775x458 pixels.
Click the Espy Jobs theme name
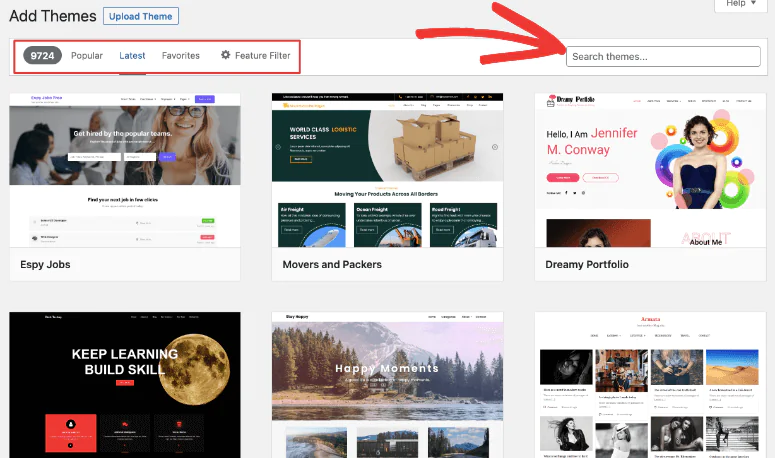click(45, 264)
